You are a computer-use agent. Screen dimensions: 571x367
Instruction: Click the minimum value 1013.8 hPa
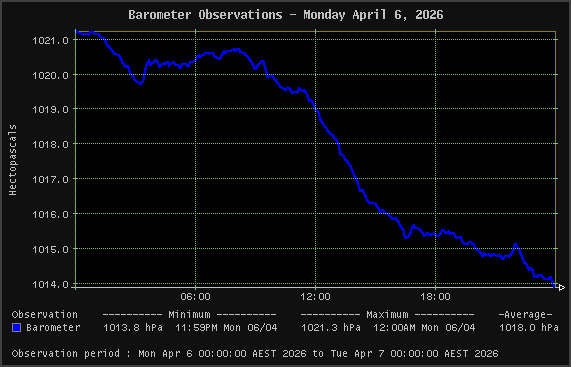pos(133,328)
